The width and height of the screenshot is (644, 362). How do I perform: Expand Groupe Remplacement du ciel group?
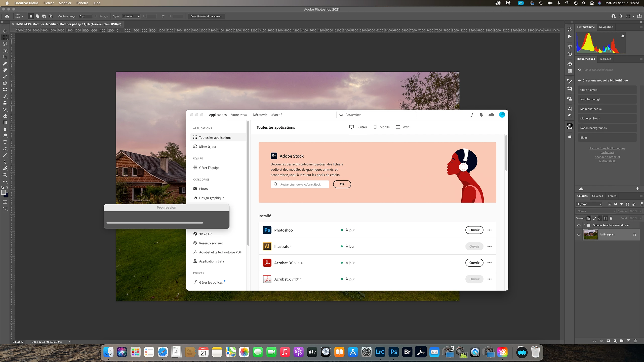(x=584, y=225)
